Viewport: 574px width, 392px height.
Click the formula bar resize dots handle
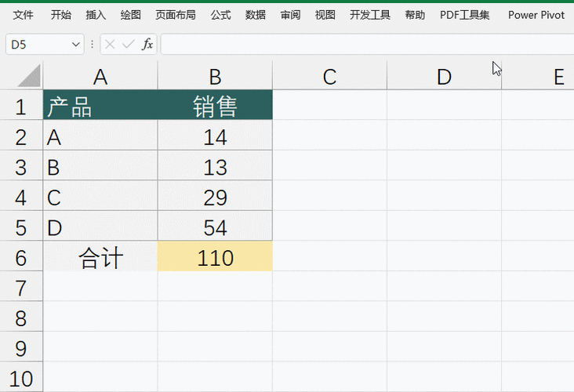pos(92,45)
